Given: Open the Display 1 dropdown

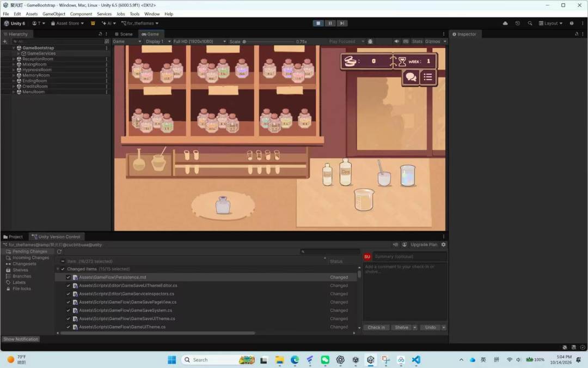Looking at the screenshot, I should tap(158, 41).
